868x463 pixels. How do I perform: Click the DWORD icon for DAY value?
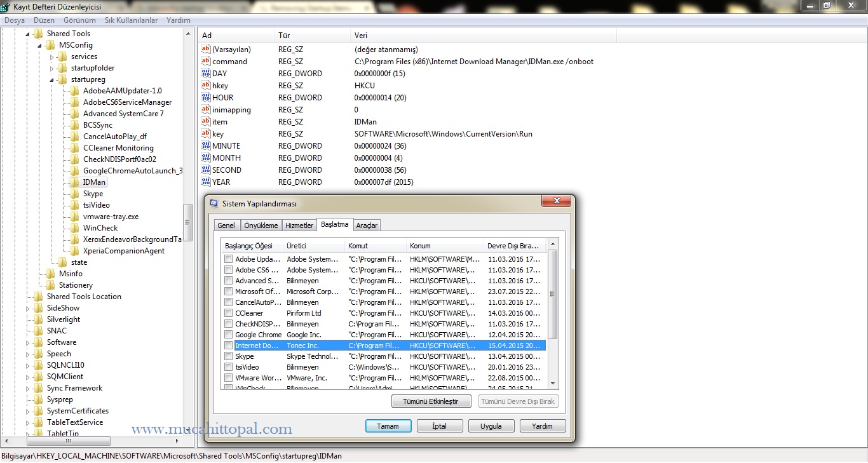[x=206, y=73]
